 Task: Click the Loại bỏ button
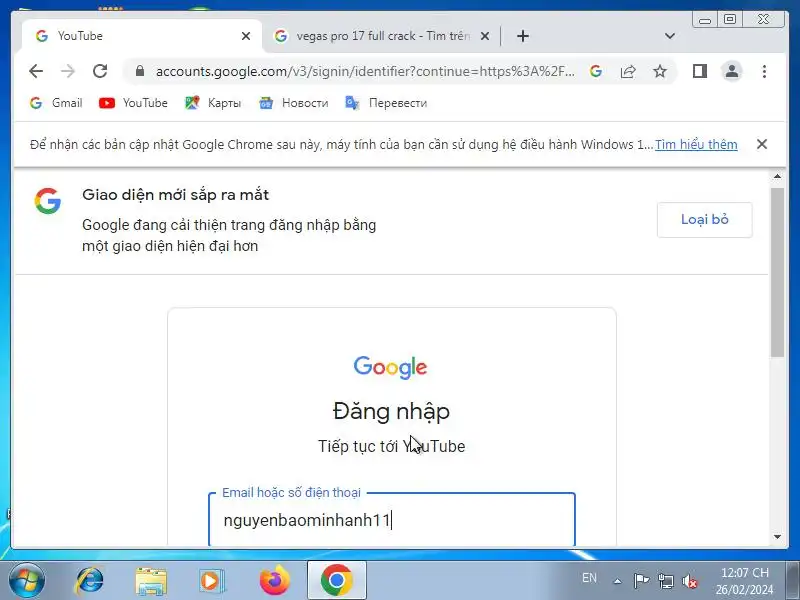[705, 219]
